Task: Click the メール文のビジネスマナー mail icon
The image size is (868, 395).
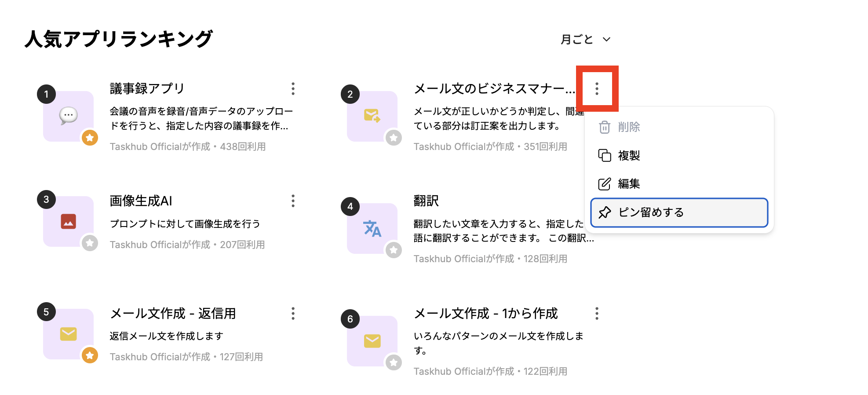Action: (372, 116)
